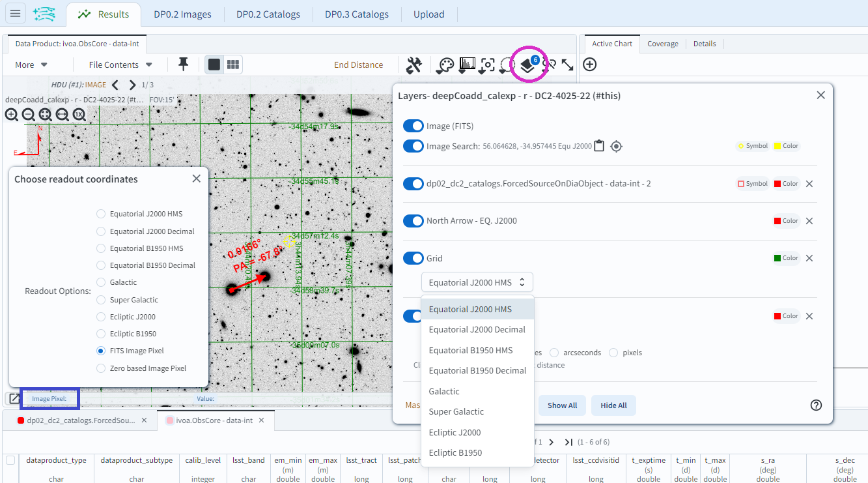Viewport: 868px width, 483px height.
Task: Recenter on the image search target icon
Action: 616,146
